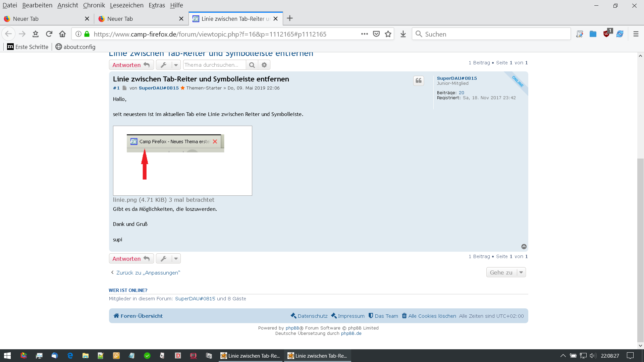Bookmark this page with the star icon
Viewport: 644px width, 362px height.
tap(388, 34)
